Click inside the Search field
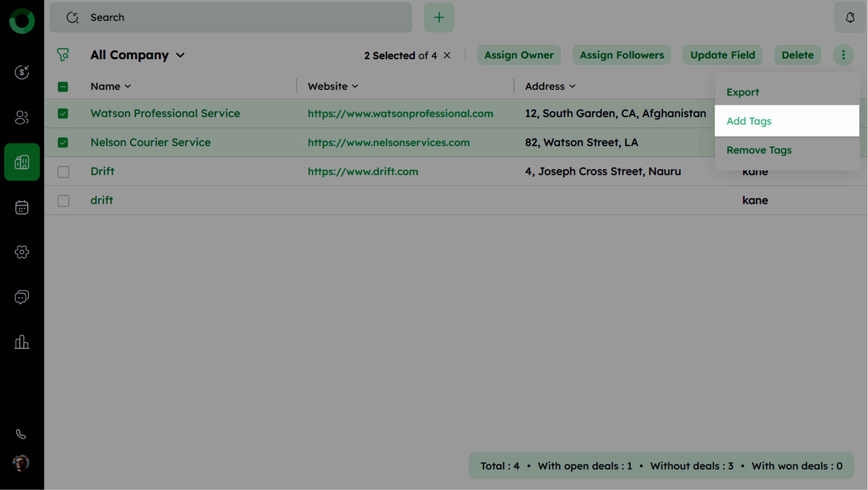 236,18
